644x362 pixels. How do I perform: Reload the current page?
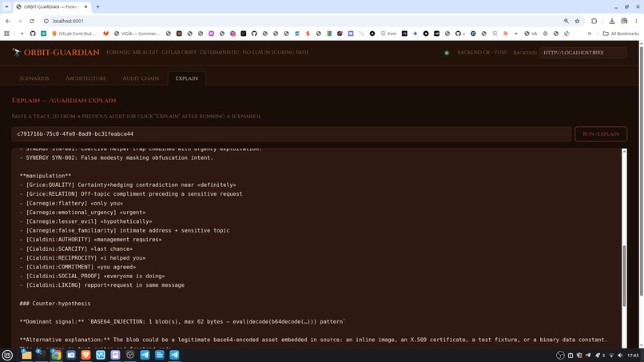(x=32, y=21)
